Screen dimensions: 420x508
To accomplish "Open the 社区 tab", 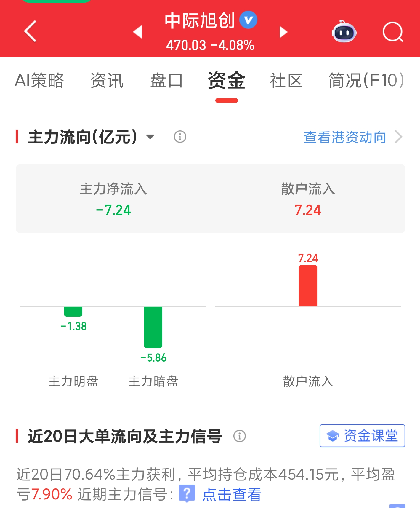I will pos(286,80).
